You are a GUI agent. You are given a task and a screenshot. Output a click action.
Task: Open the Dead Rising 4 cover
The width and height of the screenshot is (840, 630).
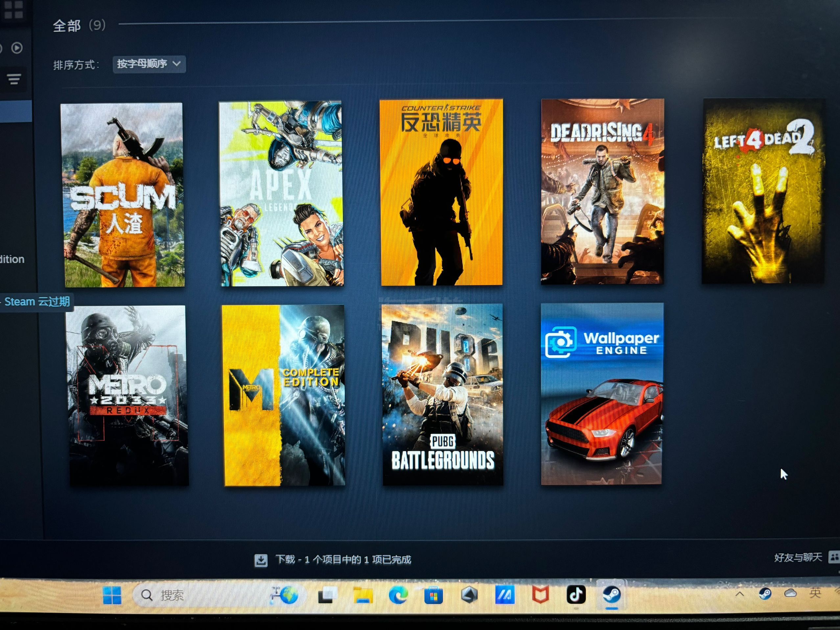tap(602, 191)
